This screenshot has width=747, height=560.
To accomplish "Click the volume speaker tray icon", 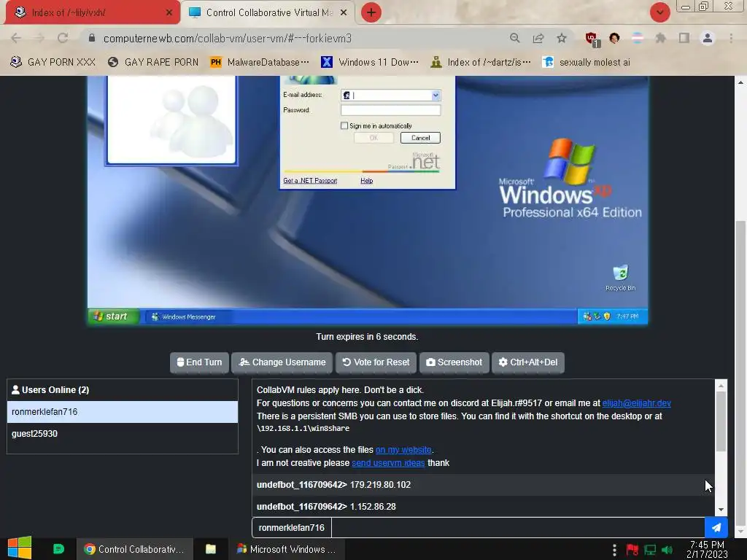I will point(667,550).
